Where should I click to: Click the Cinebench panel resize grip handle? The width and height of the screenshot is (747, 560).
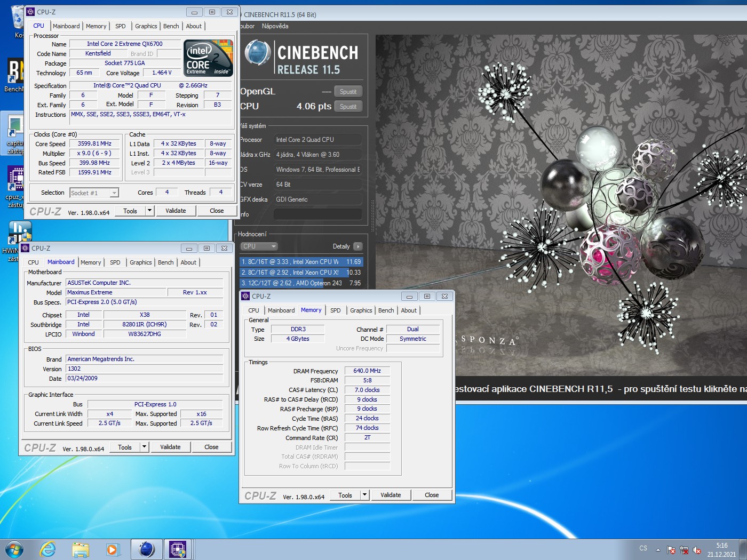[x=372, y=216]
